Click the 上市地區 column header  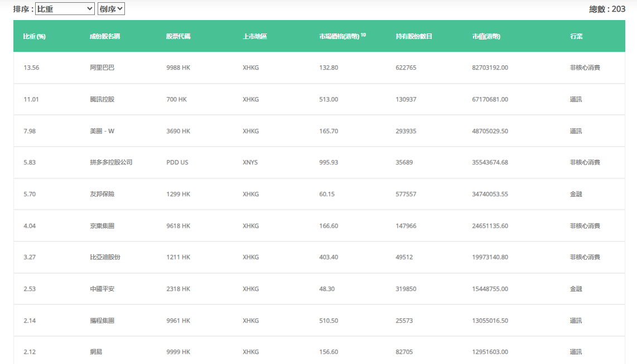(255, 37)
